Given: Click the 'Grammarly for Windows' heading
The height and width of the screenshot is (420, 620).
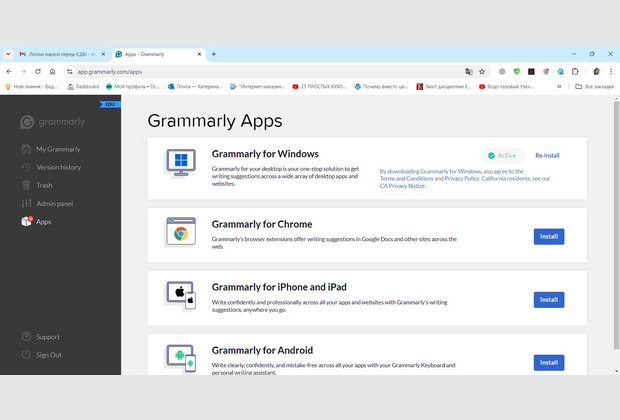Looking at the screenshot, I should point(265,154).
